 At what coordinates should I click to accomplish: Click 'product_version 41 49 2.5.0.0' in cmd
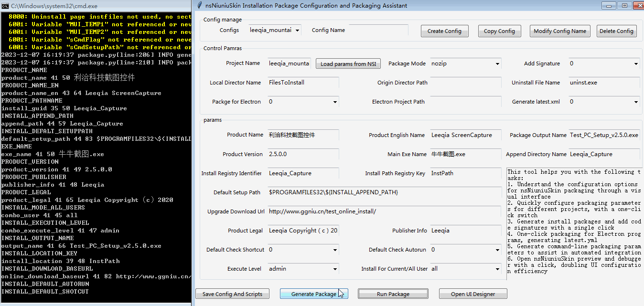coord(56,169)
